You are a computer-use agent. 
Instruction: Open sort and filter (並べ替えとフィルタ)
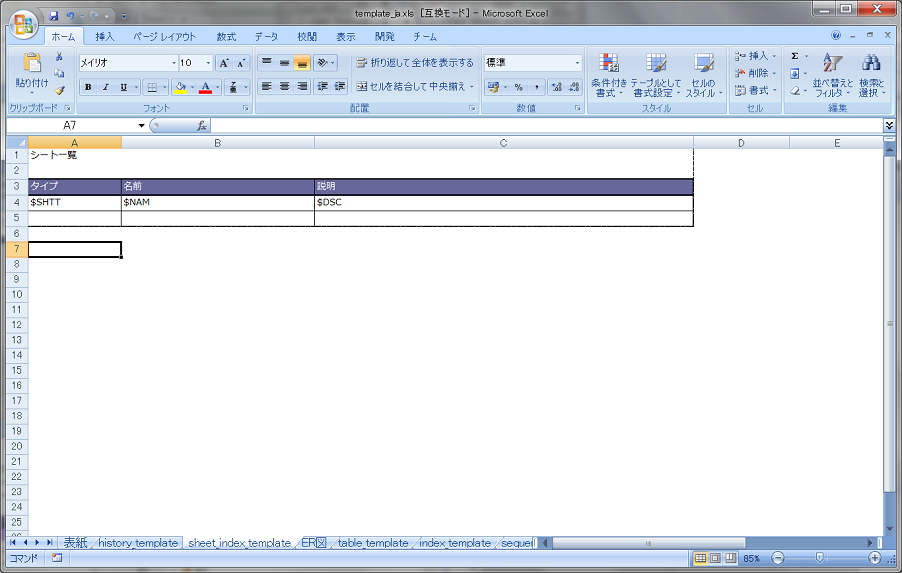point(832,75)
